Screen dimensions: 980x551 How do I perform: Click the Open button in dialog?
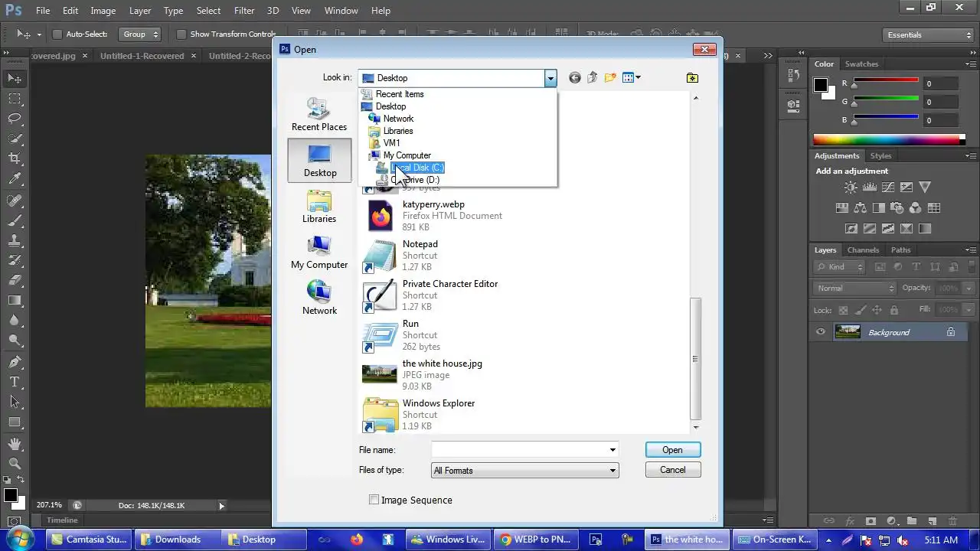point(672,450)
